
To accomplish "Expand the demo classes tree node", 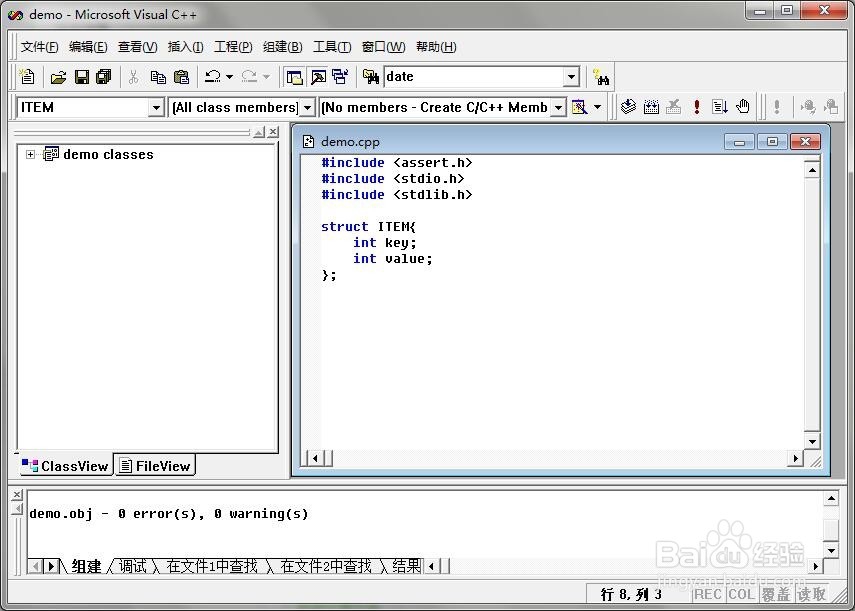I will 31,155.
